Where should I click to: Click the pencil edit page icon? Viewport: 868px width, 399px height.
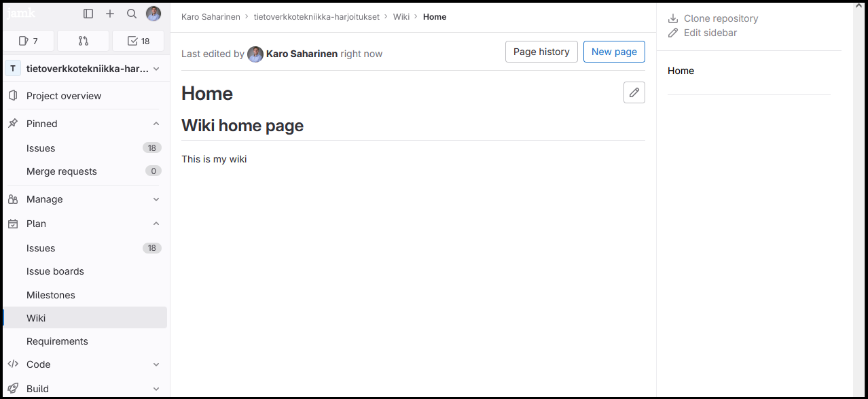click(x=634, y=92)
